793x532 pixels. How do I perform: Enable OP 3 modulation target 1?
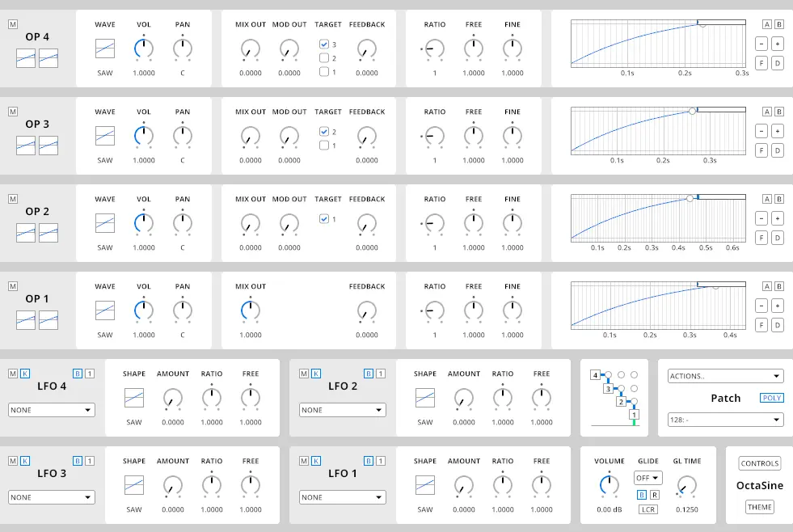pos(324,146)
